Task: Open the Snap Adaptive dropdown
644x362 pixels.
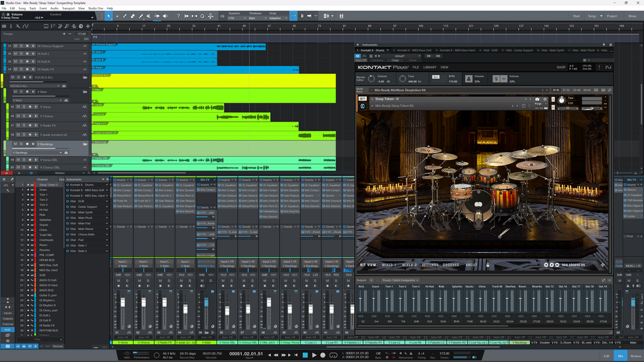Action: point(278,18)
